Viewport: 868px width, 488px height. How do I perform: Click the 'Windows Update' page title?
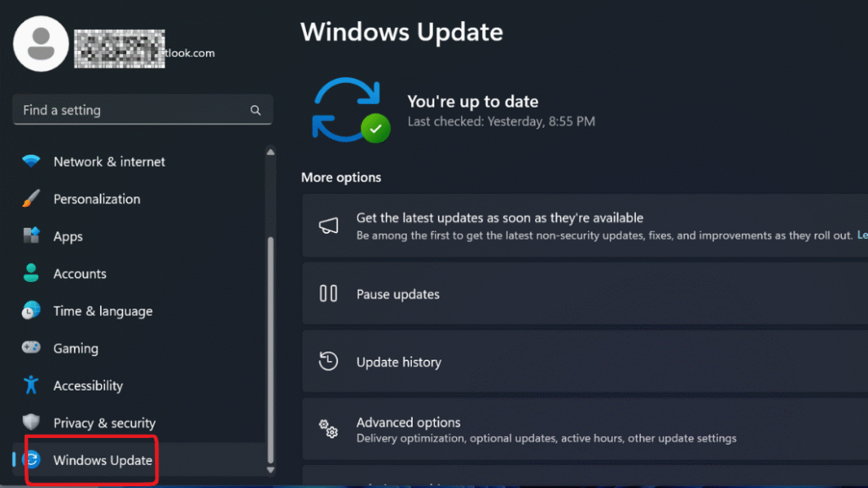(402, 31)
